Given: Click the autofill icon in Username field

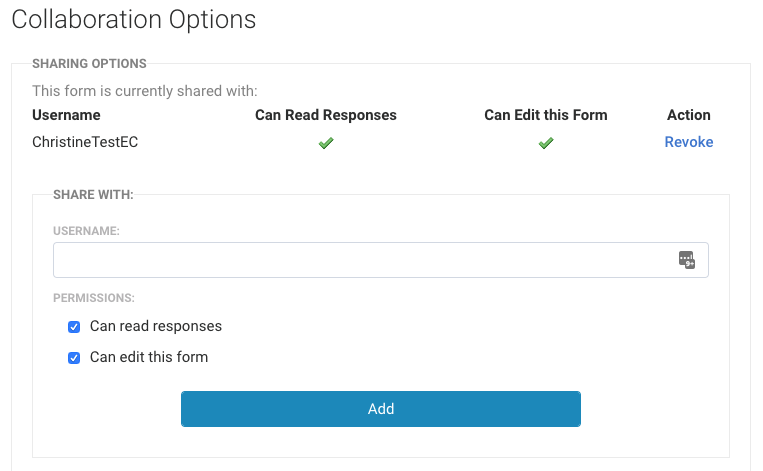Looking at the screenshot, I should [x=687, y=260].
